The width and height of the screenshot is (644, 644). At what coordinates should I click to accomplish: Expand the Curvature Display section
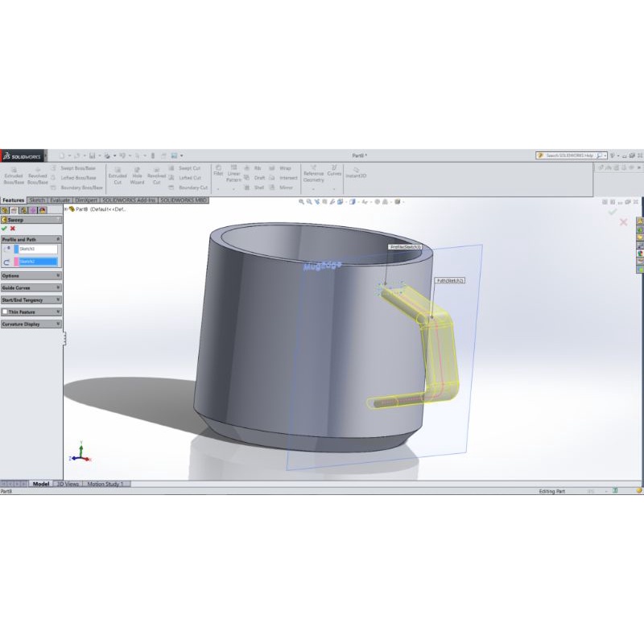[31, 324]
